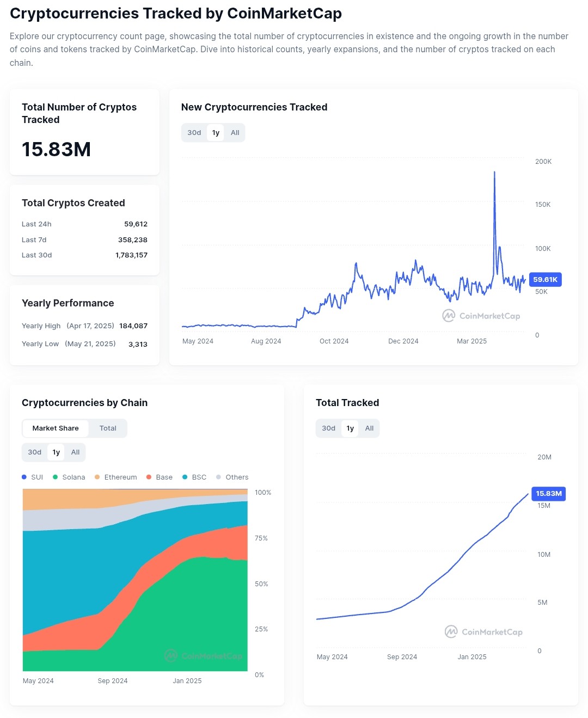
Task: Toggle Others legend item
Action: [x=232, y=477]
